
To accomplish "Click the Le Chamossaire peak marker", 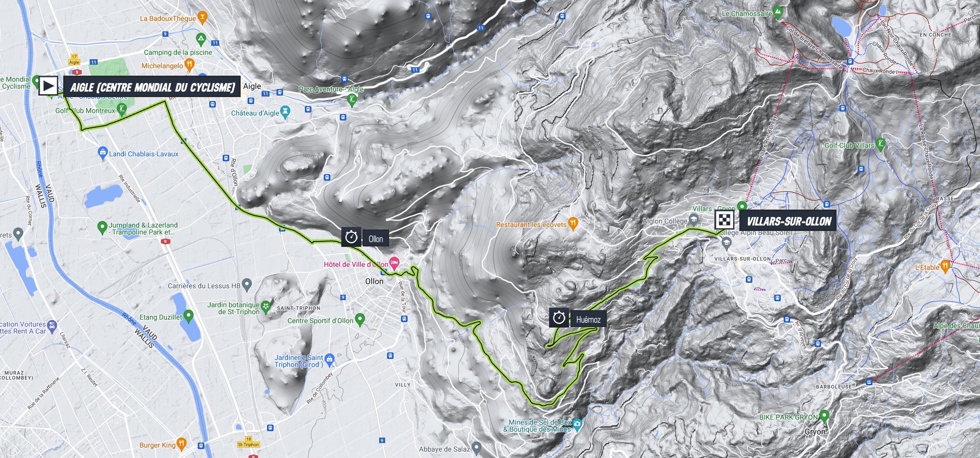I will 778,12.
